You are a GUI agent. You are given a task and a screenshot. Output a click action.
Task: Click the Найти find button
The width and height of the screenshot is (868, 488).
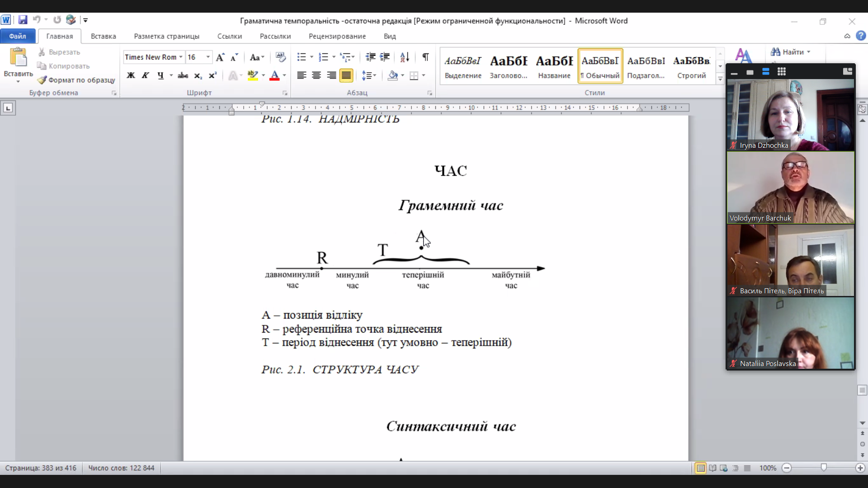coord(791,52)
